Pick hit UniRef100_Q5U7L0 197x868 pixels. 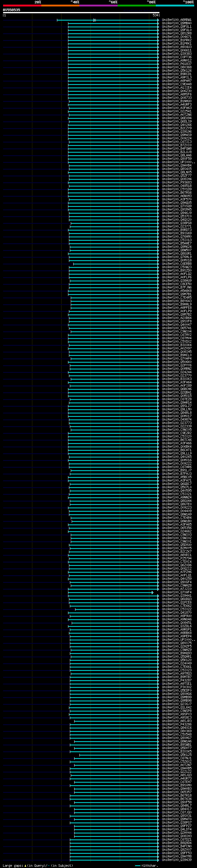pos(176,487)
